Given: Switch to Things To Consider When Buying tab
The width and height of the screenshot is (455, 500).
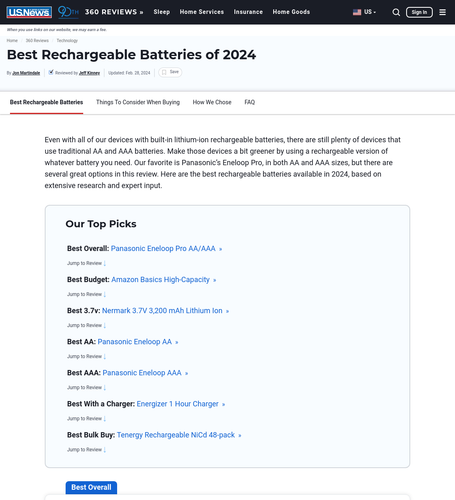Looking at the screenshot, I should (138, 102).
